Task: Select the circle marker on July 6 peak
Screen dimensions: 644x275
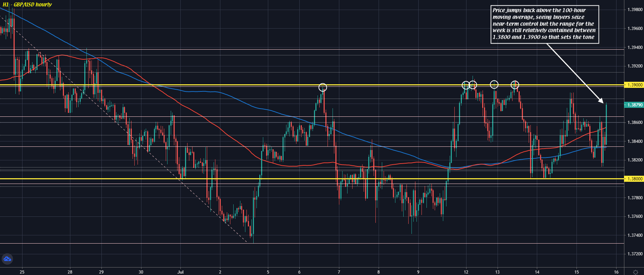Action: coord(323,87)
